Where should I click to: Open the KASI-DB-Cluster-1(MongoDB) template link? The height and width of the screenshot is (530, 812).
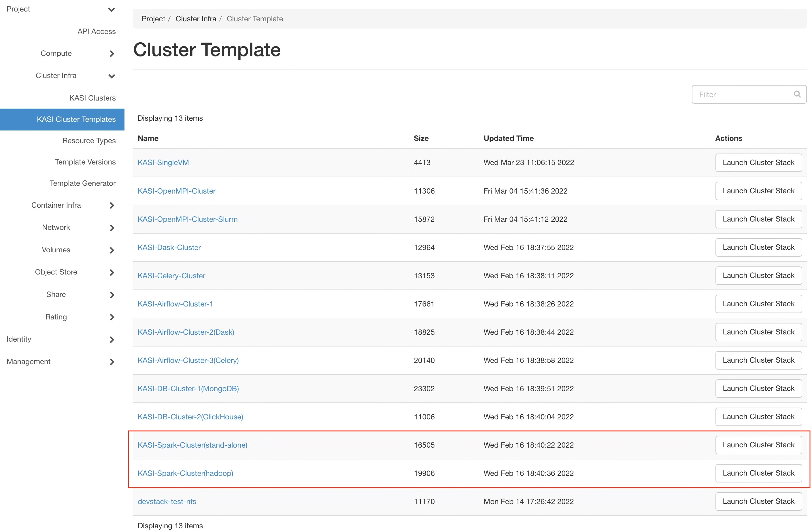[x=188, y=389]
